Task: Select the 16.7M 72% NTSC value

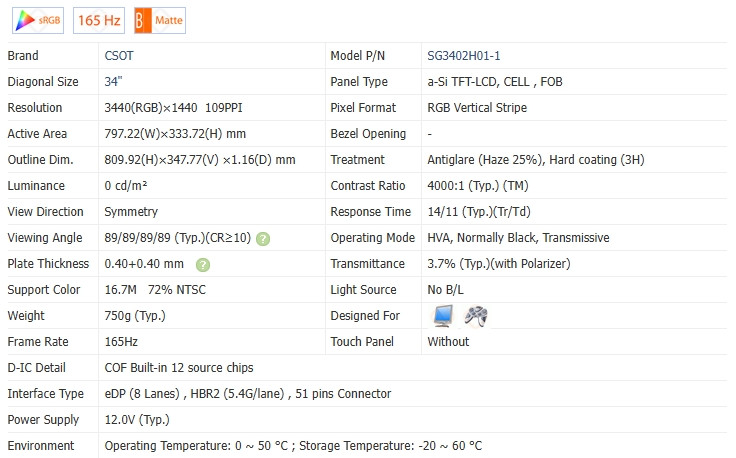Action: click(155, 290)
